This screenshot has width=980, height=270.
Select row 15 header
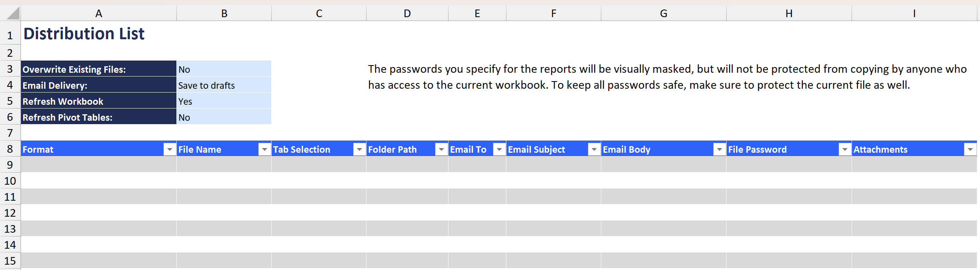point(10,261)
